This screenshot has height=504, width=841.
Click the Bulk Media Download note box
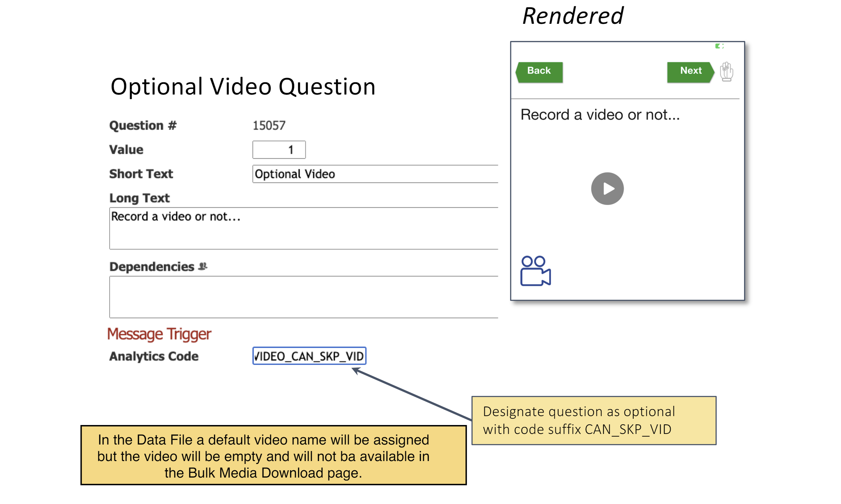click(273, 455)
